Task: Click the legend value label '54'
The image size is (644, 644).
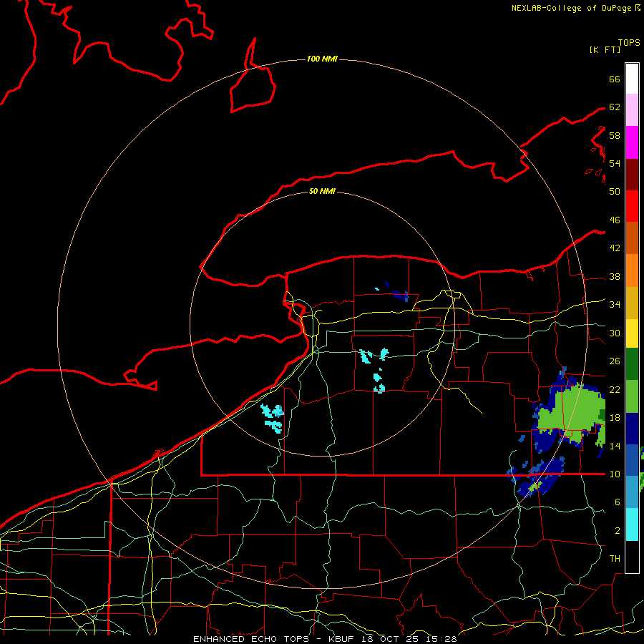Action: (615, 163)
